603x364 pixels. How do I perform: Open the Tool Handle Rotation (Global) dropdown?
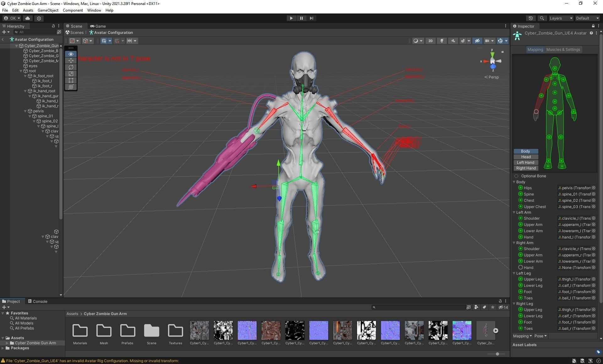[88, 41]
